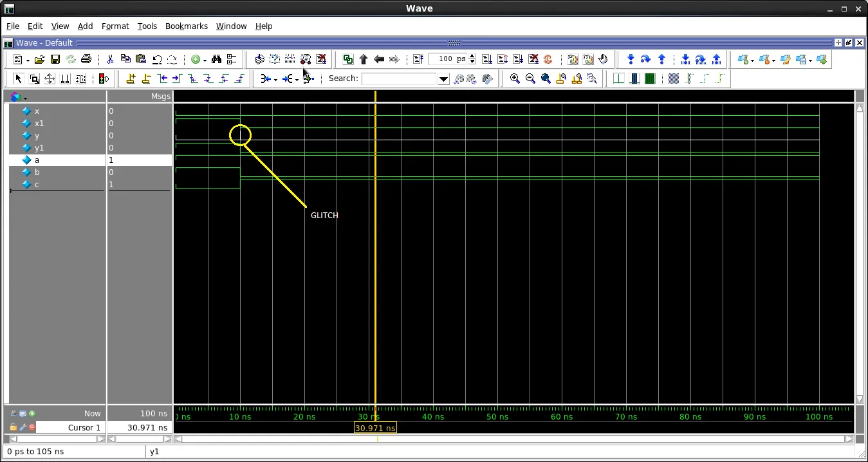868x462 pixels.
Task: Click the Zoom In on Active Cursor icon
Action: click(x=561, y=79)
